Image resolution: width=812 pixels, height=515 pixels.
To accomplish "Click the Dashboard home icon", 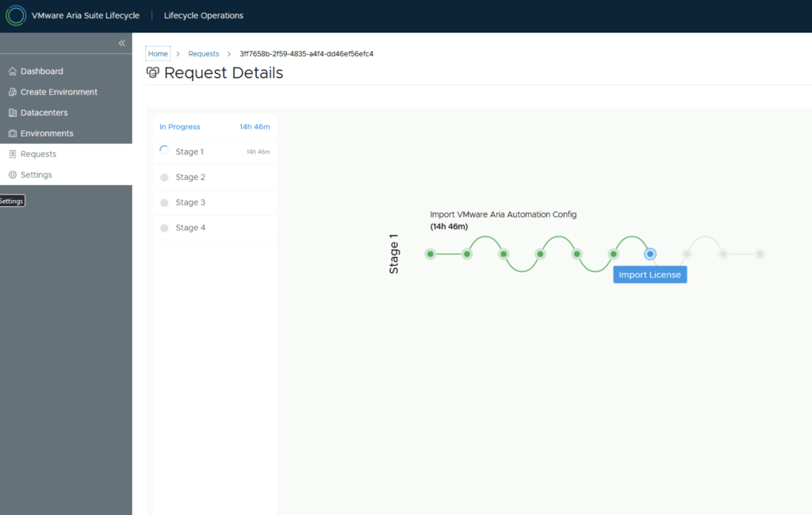I will [13, 71].
